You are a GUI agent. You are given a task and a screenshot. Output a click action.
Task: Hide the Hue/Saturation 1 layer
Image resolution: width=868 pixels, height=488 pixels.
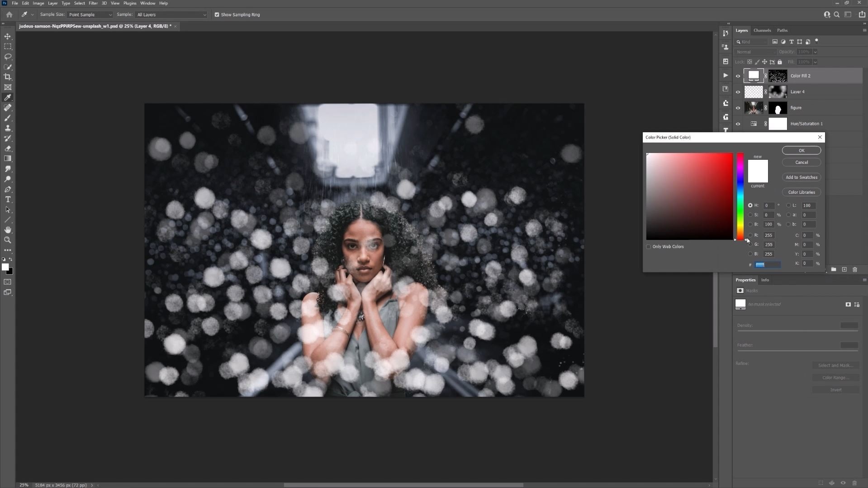click(738, 124)
